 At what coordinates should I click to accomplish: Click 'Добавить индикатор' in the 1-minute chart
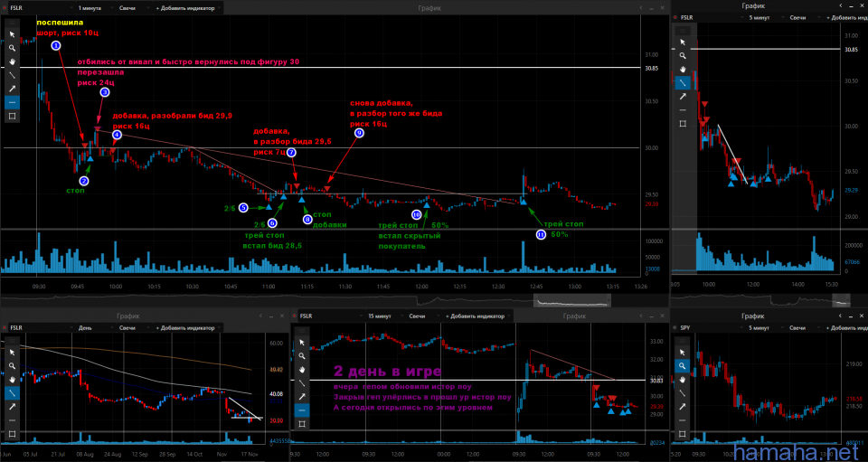(188, 8)
